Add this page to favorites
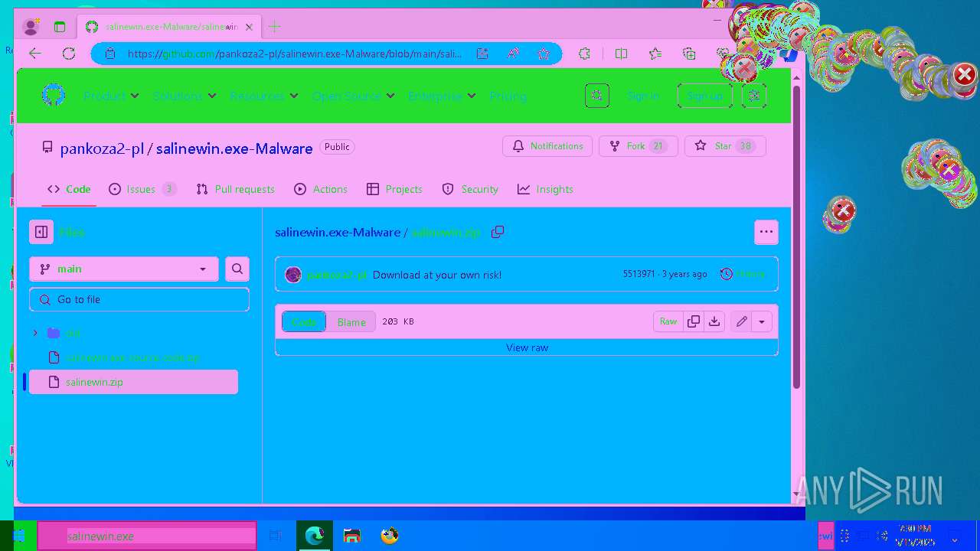Viewport: 980px width, 551px height. [544, 54]
